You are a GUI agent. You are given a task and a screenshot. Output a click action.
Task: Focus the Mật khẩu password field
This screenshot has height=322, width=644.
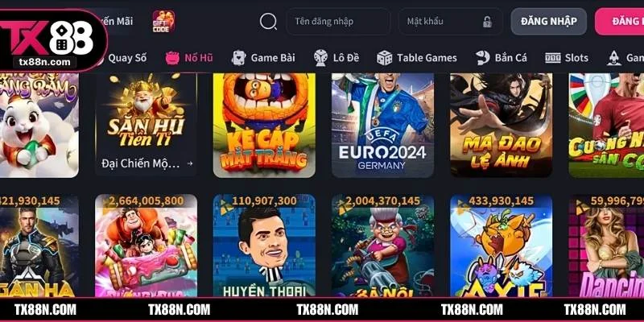[451, 22]
